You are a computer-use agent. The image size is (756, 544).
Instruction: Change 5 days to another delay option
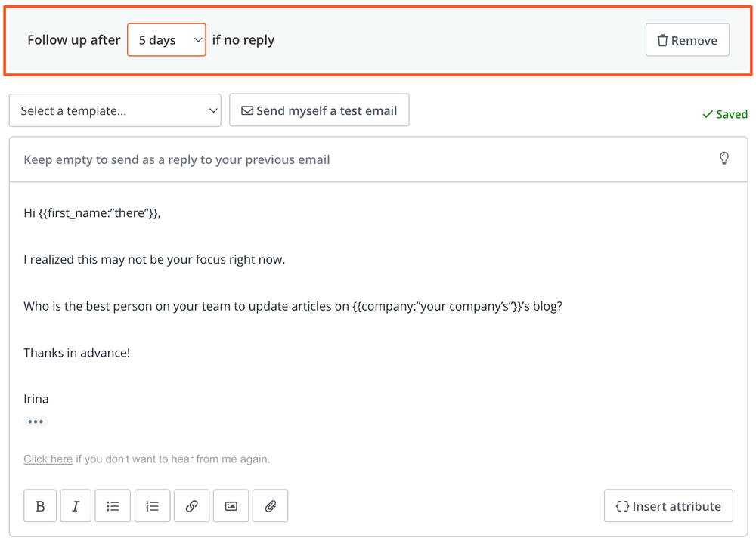[x=166, y=39]
